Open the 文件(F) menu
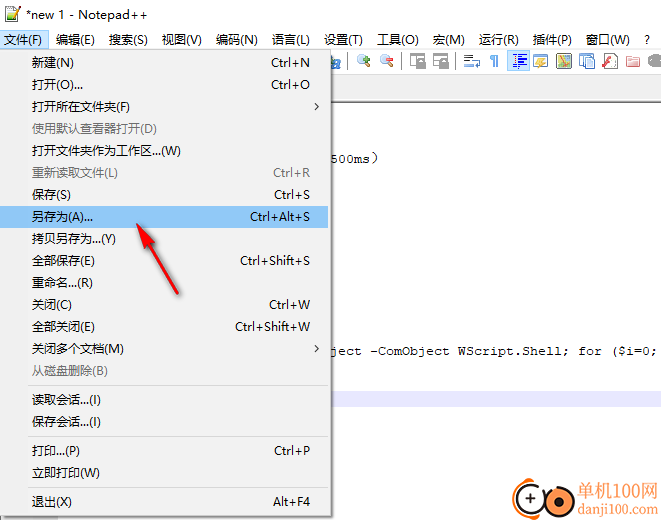The height and width of the screenshot is (520, 661). tap(24, 40)
